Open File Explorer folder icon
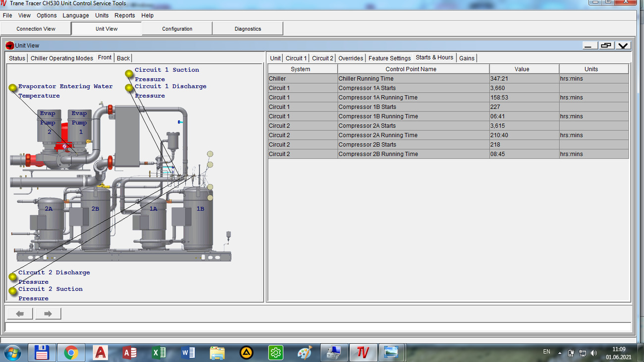 (217, 353)
